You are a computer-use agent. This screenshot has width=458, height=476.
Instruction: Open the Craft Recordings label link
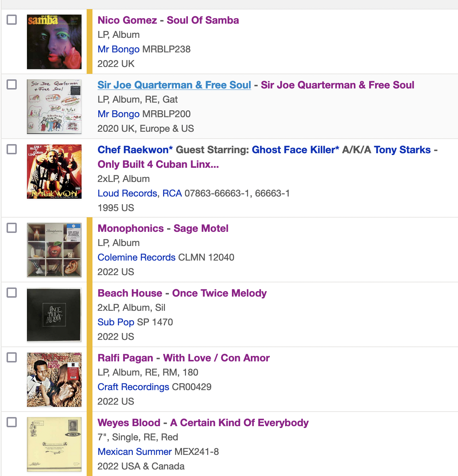tap(133, 387)
